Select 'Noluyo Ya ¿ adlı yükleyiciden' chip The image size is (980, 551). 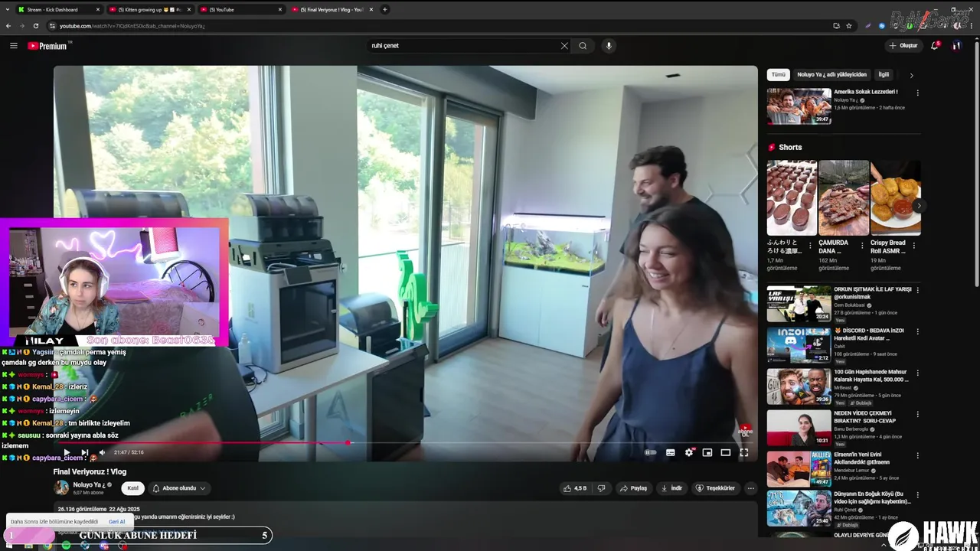[x=831, y=75]
